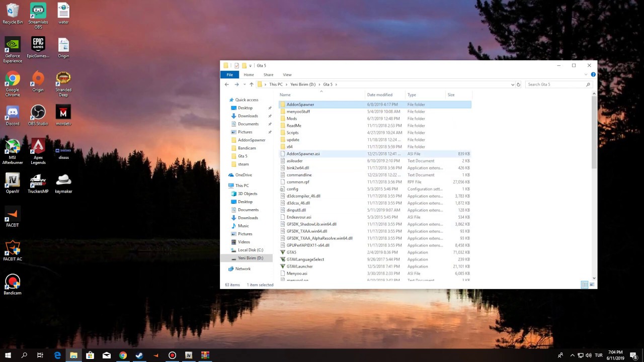644x362 pixels.
Task: Open the Stranded Deep desktop shortcut
Action: (x=63, y=83)
